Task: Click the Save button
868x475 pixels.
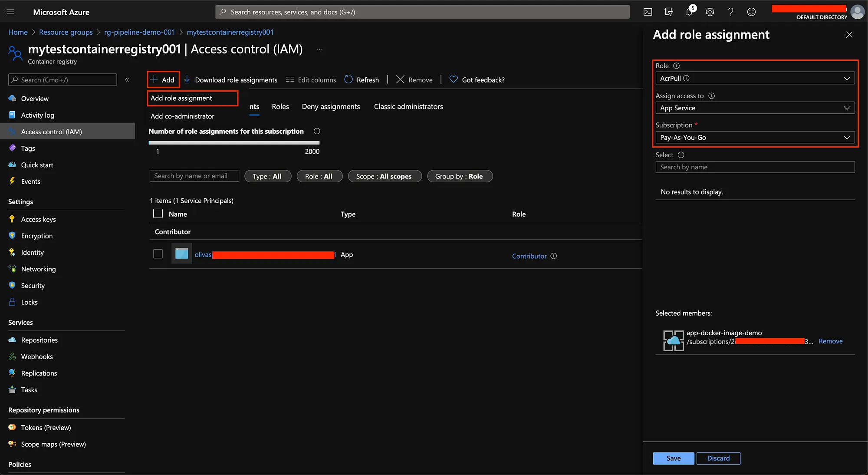Action: pos(674,459)
